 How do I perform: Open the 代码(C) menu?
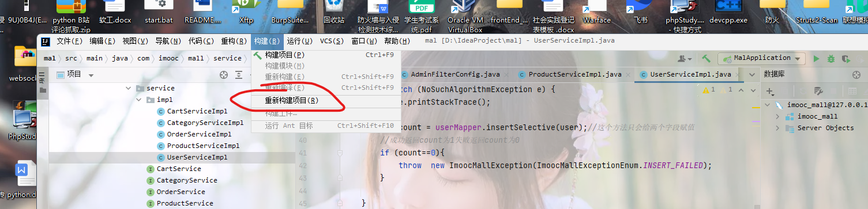pyautogui.click(x=201, y=41)
